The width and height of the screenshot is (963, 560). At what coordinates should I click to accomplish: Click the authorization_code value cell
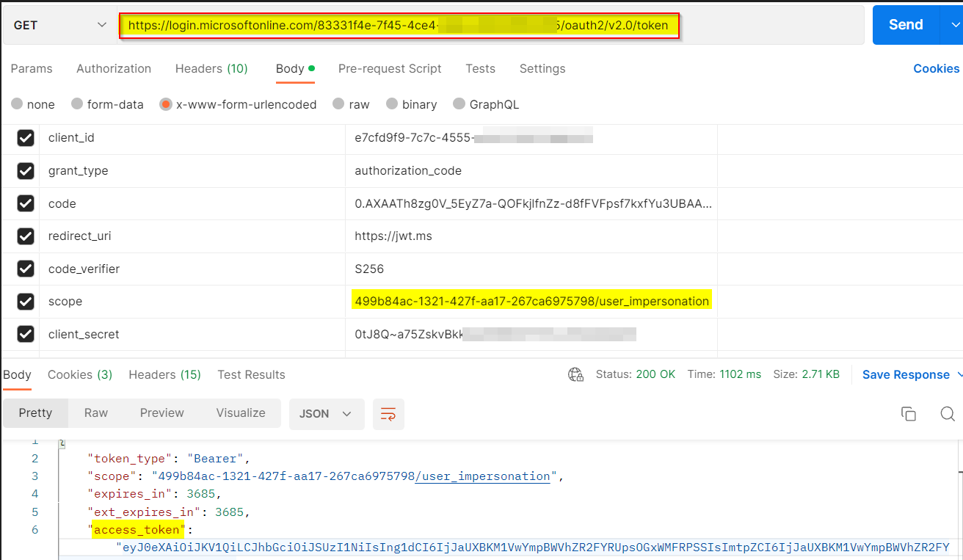[531, 171]
